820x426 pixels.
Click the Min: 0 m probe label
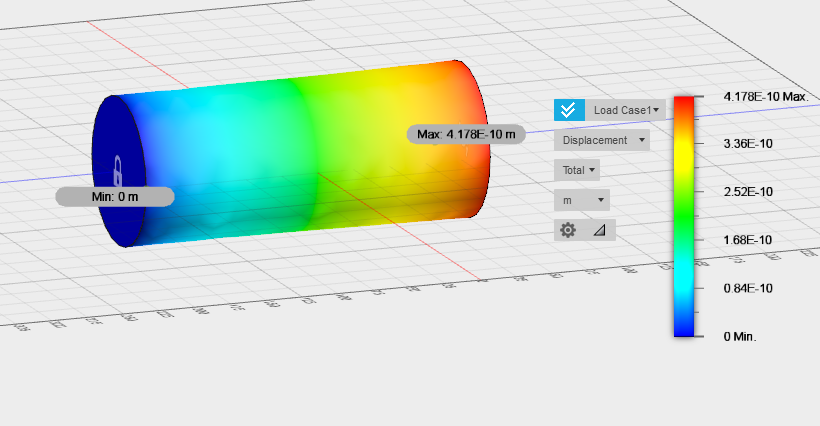(x=115, y=197)
